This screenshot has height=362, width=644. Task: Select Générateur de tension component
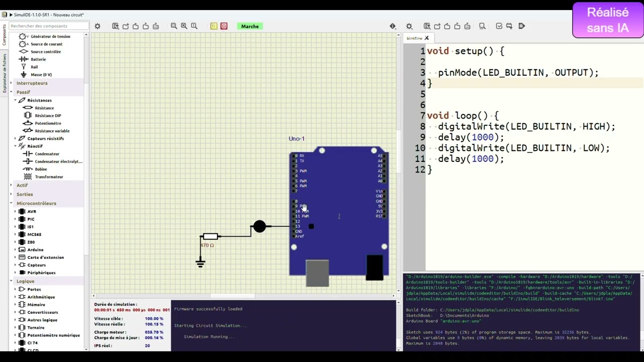click(50, 36)
